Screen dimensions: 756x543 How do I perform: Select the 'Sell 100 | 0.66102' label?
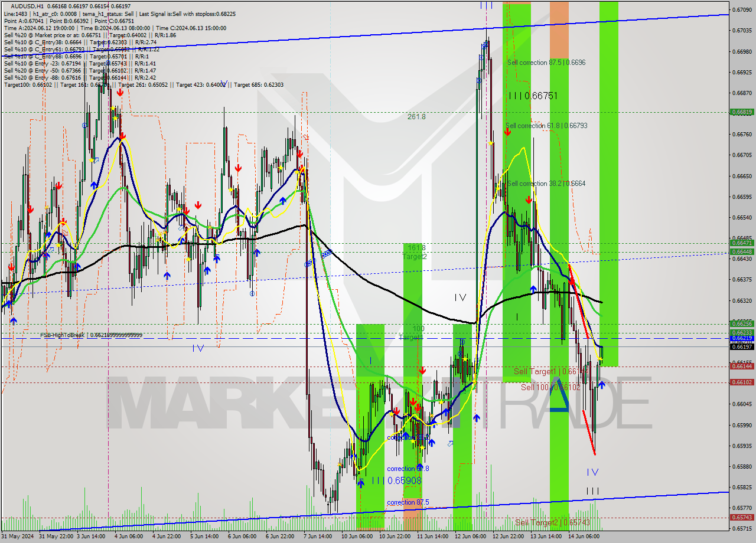(550, 387)
